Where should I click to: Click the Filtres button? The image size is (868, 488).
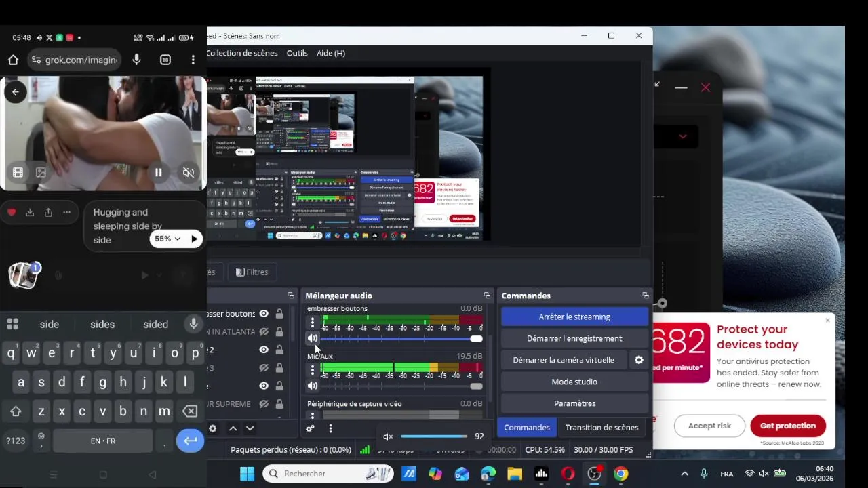tap(252, 272)
